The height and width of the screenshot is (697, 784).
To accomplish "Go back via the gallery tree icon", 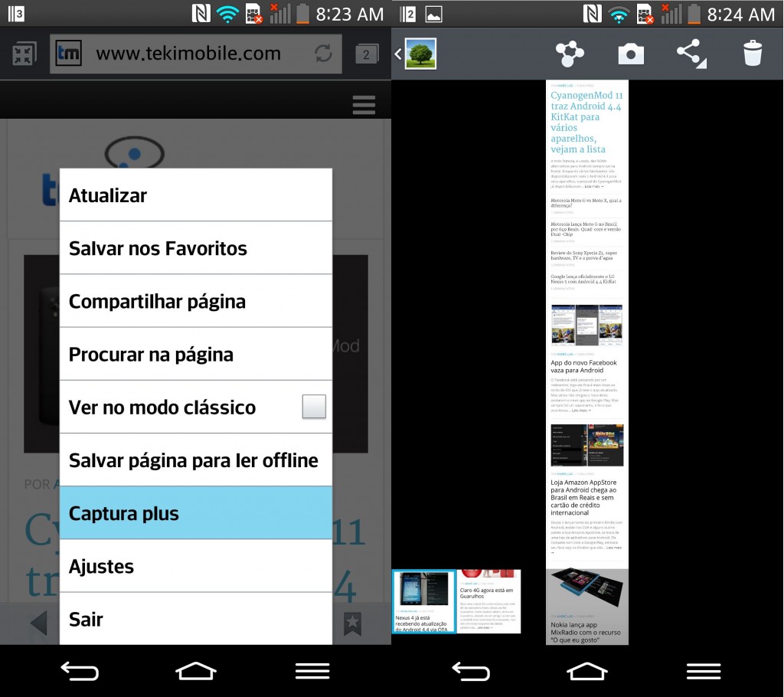I will 415,54.
